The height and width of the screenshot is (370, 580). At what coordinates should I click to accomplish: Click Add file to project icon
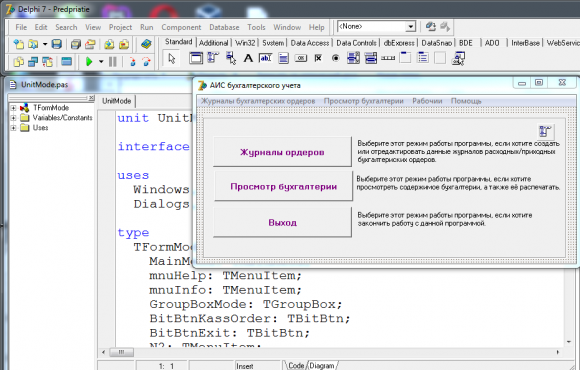tap(109, 44)
